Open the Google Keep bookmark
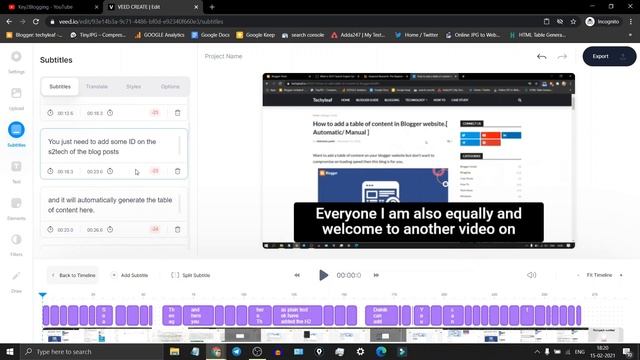640x360 pixels. [256, 35]
